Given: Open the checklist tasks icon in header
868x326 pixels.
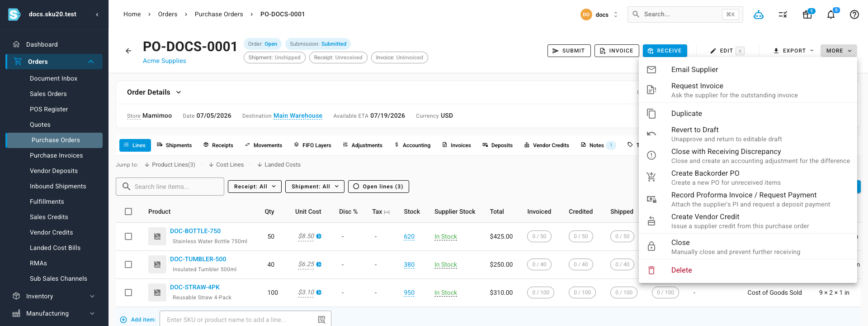Looking at the screenshot, I should (x=783, y=14).
